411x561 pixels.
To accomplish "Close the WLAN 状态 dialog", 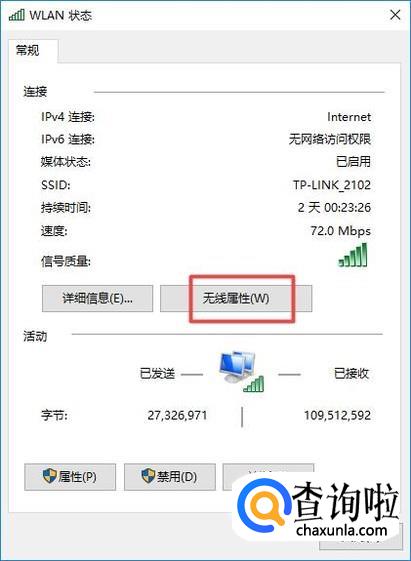I will tap(395, 15).
